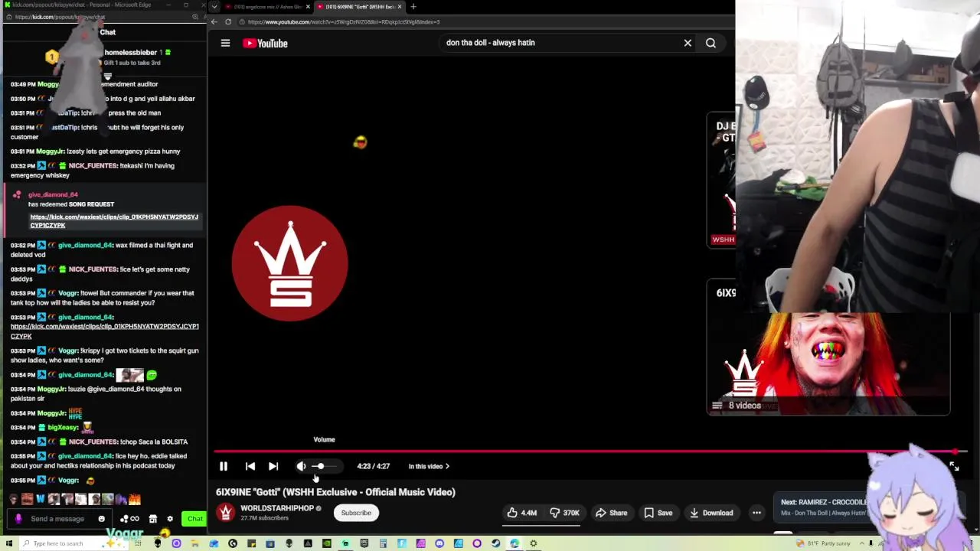
Task: Open the WSHH end-screen logo
Action: click(290, 263)
